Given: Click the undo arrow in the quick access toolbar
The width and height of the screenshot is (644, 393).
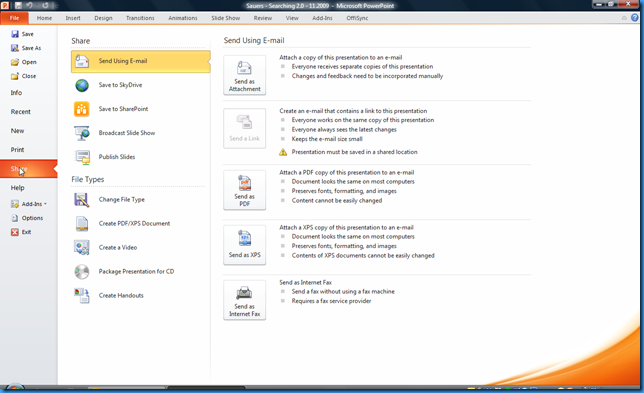Looking at the screenshot, I should pos(30,5).
